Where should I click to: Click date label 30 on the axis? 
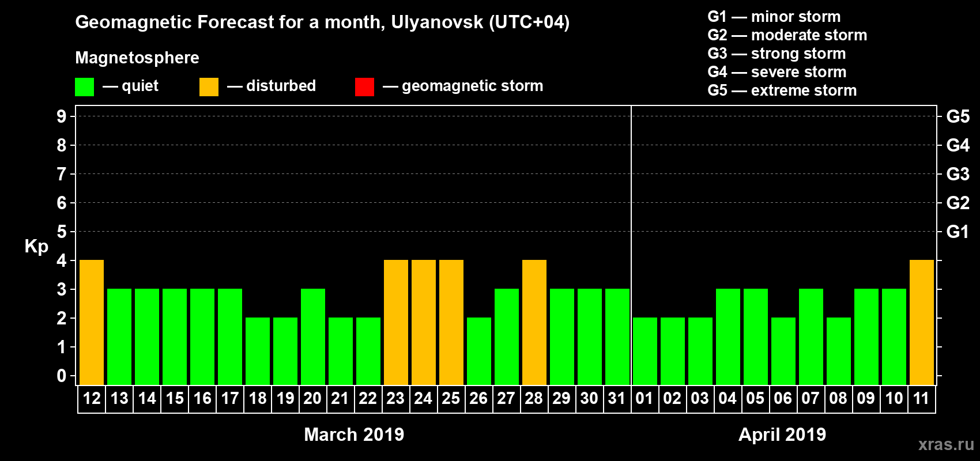(x=589, y=399)
